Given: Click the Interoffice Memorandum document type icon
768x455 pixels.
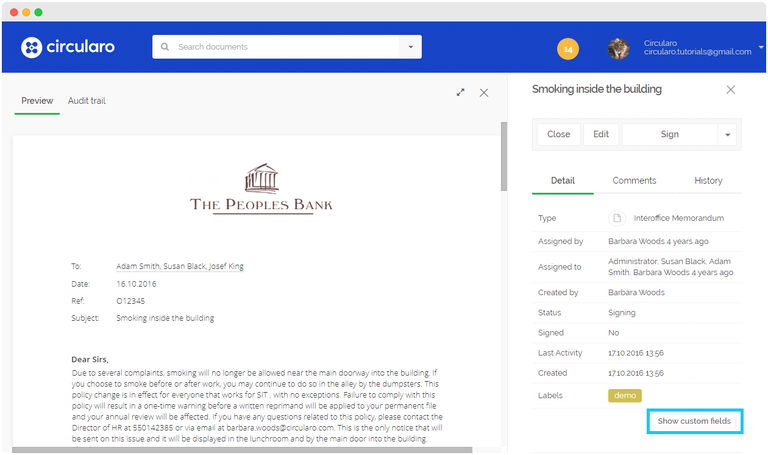Looking at the screenshot, I should [x=617, y=218].
